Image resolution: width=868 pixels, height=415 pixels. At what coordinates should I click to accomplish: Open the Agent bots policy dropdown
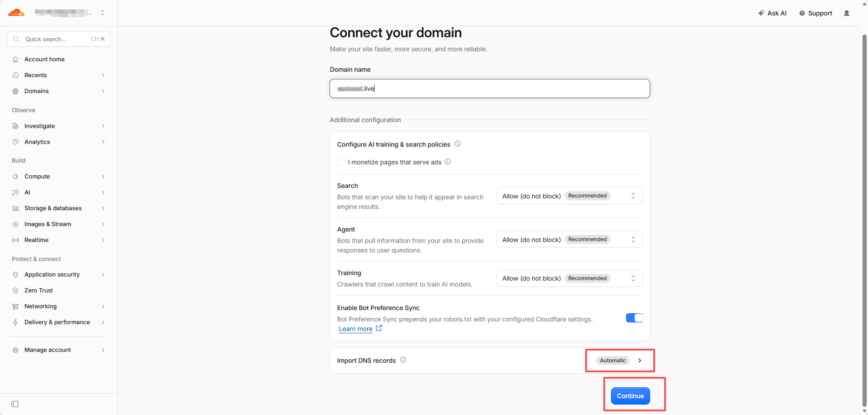569,239
